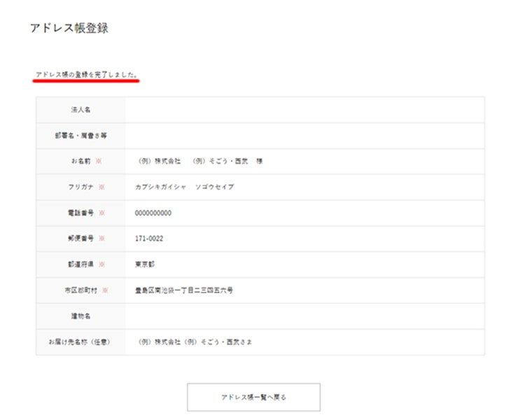Select the phone number 0000000000
Viewport: 525px width, 420px height.
pyautogui.click(x=153, y=213)
